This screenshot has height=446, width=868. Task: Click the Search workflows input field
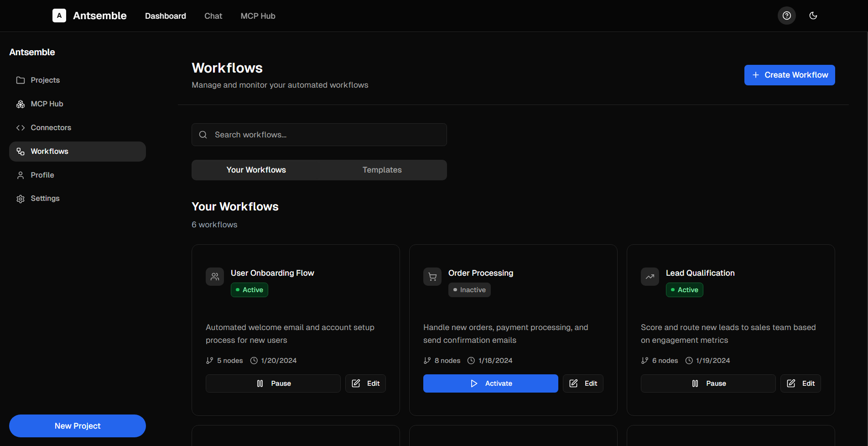click(x=319, y=134)
